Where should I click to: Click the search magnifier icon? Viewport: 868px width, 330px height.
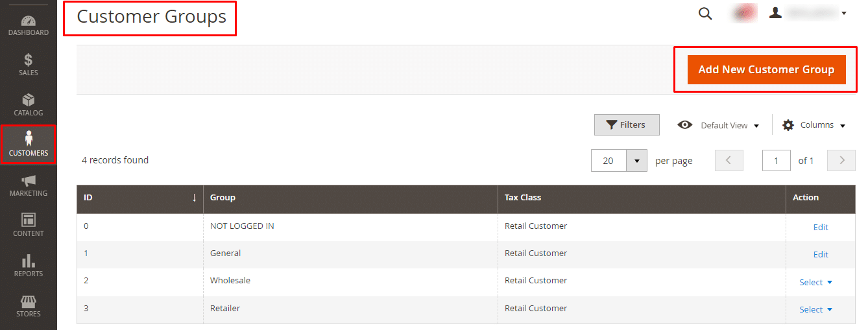tap(705, 14)
